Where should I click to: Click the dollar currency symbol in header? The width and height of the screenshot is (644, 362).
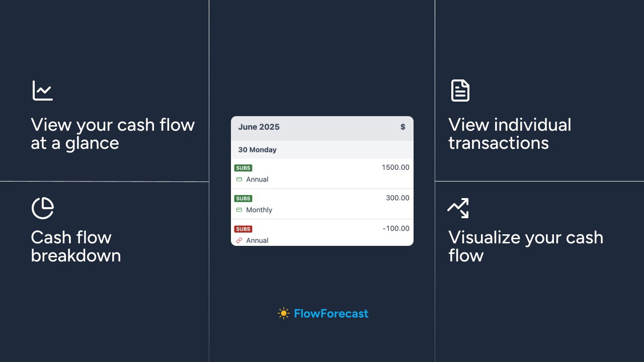click(x=403, y=127)
